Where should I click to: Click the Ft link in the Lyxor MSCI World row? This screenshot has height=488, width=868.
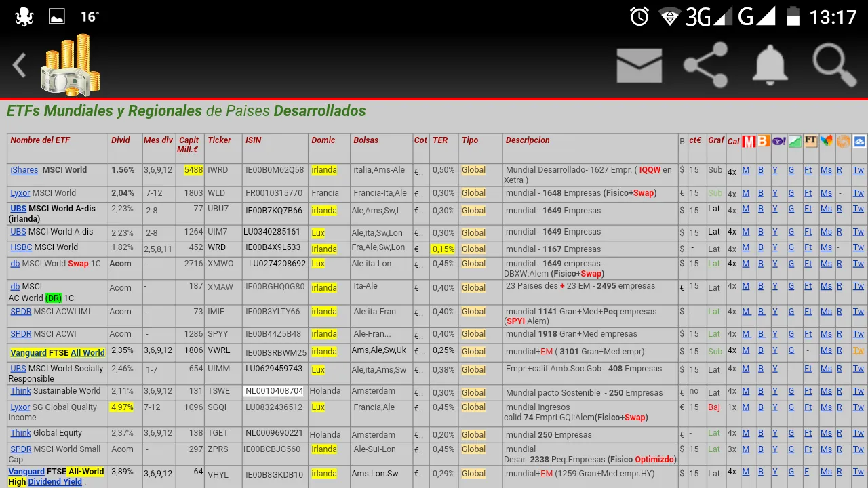pyautogui.click(x=808, y=193)
